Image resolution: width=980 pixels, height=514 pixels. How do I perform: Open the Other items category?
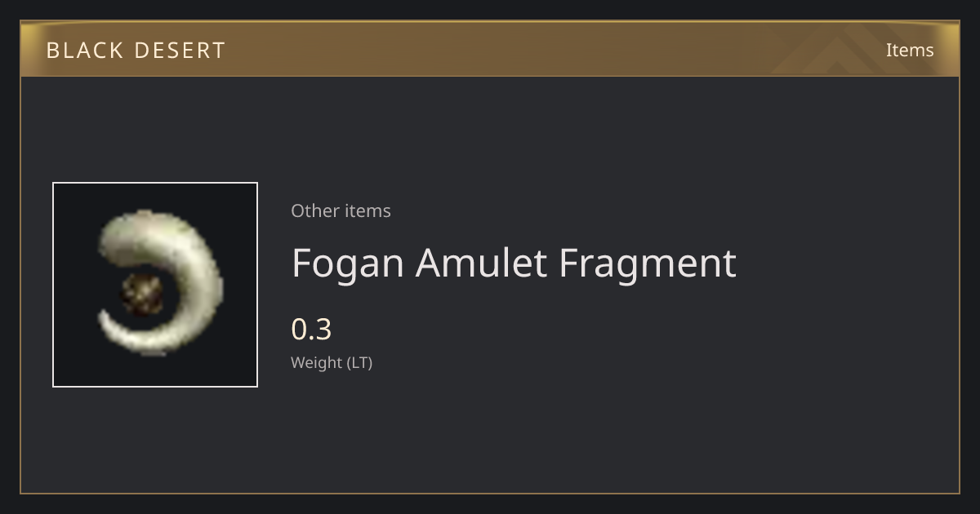coord(341,210)
